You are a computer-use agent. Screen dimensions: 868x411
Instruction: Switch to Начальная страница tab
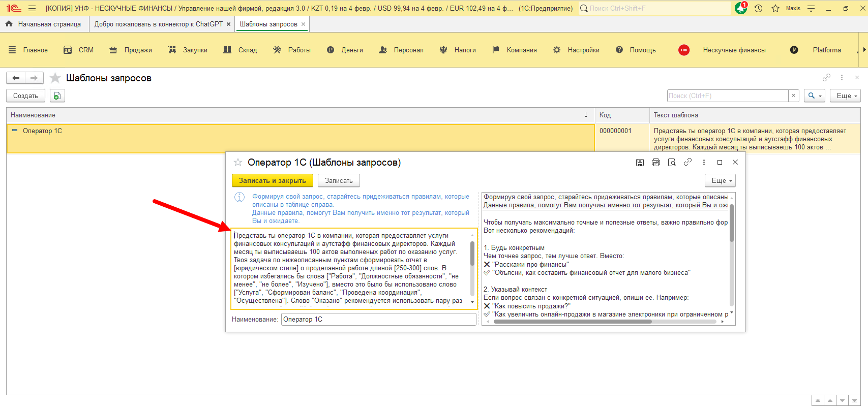49,24
